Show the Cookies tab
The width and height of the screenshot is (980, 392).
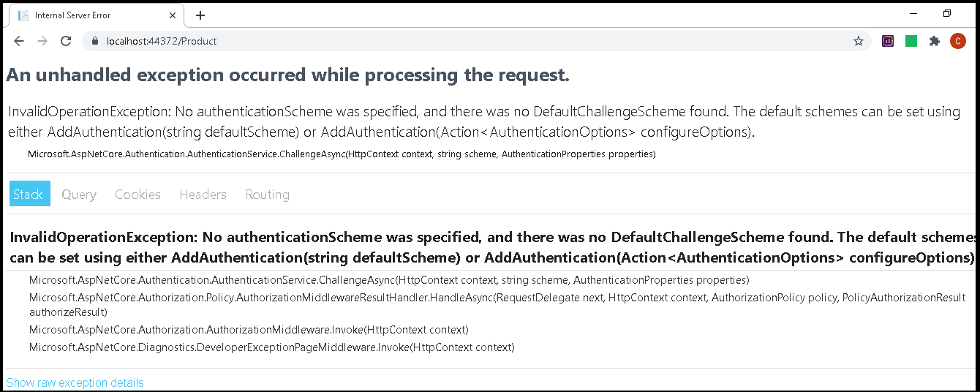(x=137, y=195)
